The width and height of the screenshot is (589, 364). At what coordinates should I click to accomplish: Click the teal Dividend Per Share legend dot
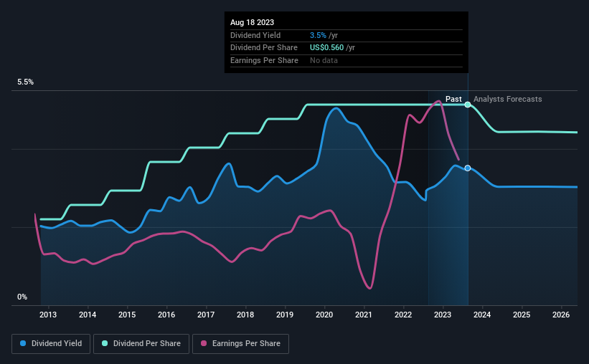(x=105, y=343)
